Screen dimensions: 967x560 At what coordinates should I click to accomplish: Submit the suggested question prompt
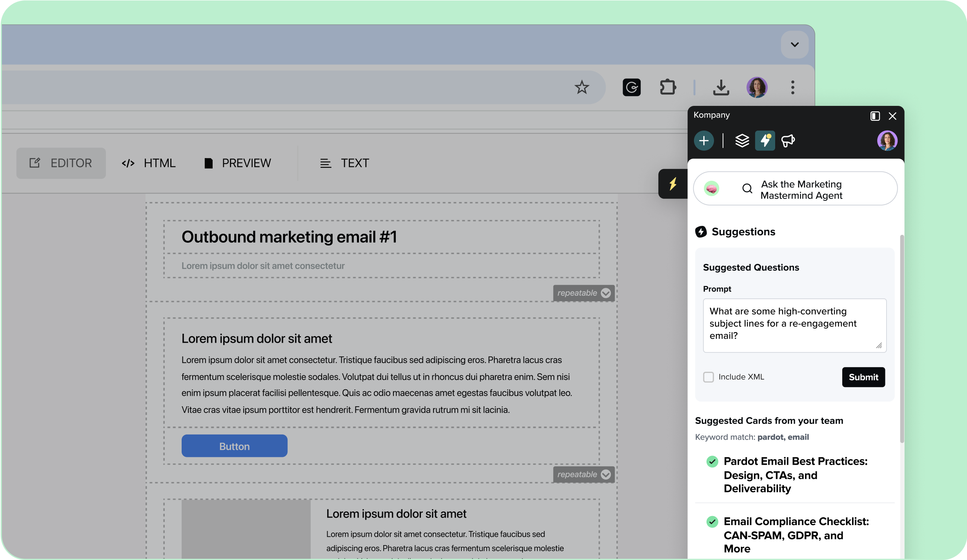point(863,377)
